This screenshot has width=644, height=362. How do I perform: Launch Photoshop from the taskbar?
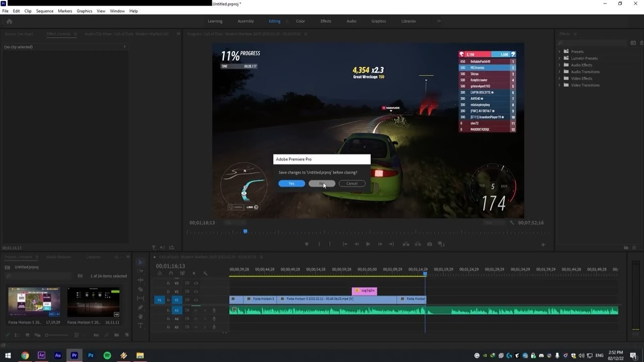(x=91, y=355)
